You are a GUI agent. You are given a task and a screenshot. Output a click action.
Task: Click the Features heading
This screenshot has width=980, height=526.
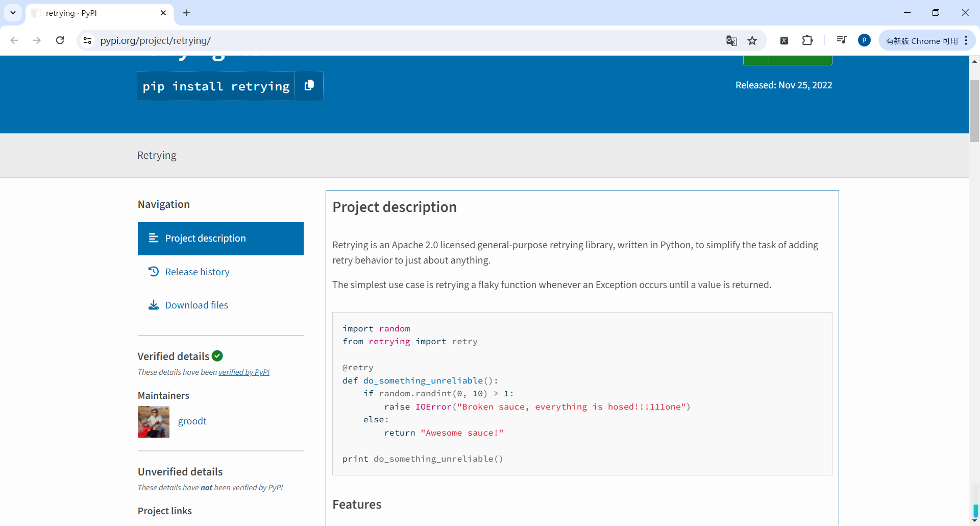pos(357,505)
